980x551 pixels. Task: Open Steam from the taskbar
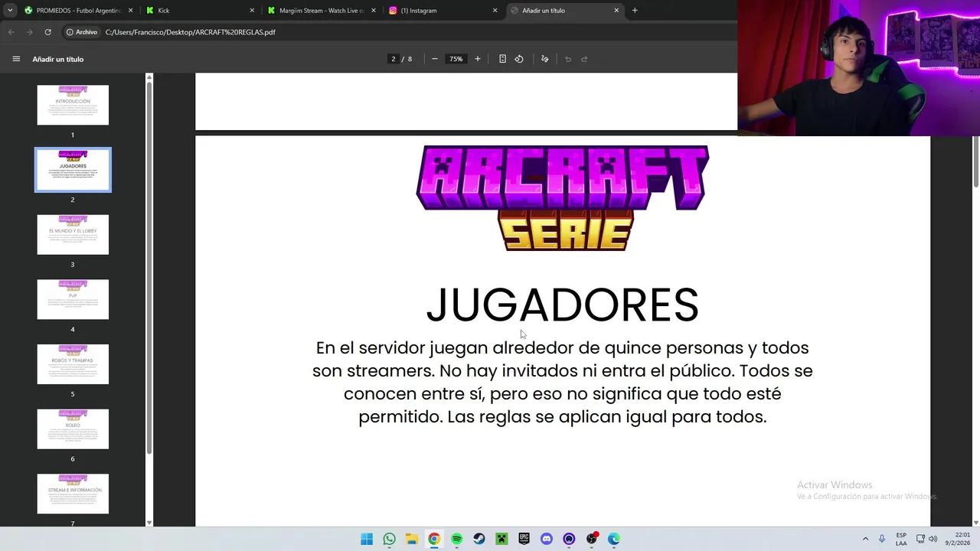[479, 539]
